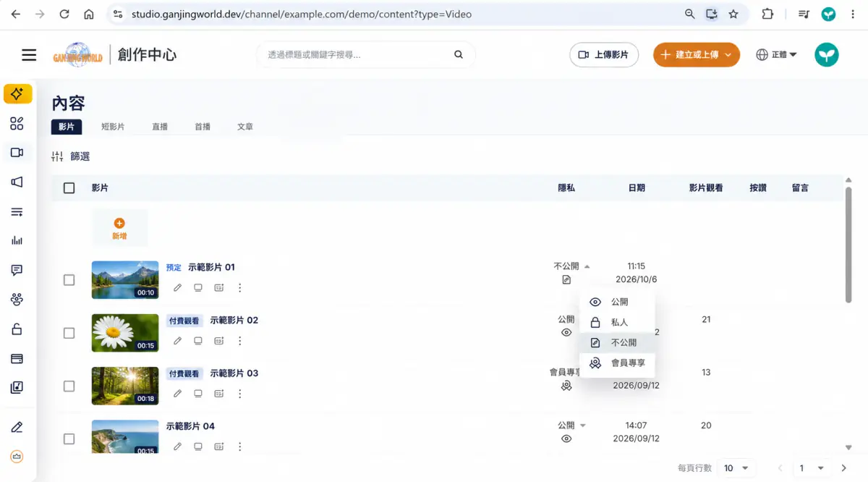
Task: Open the 示範影片 04 title link
Action: (190, 426)
